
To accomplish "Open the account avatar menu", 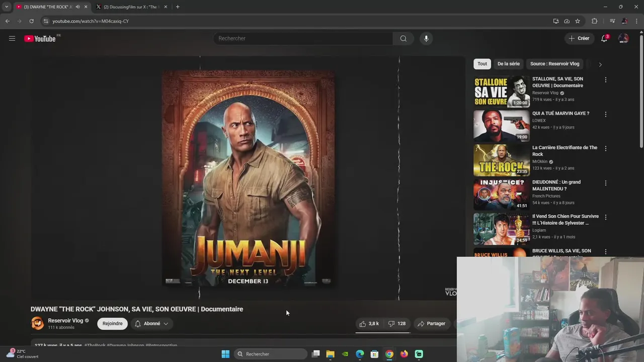I will pos(623,38).
